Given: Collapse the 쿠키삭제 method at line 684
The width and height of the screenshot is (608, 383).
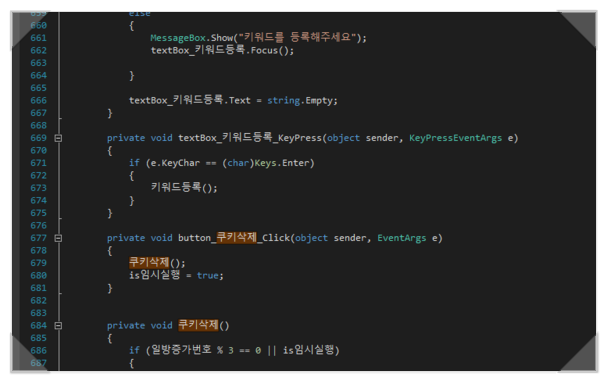Looking at the screenshot, I should pyautogui.click(x=58, y=326).
